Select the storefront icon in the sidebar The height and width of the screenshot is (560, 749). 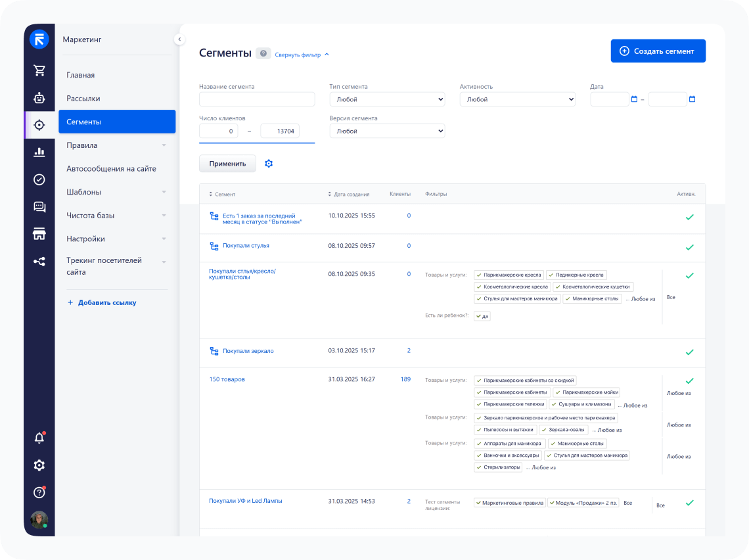click(39, 234)
